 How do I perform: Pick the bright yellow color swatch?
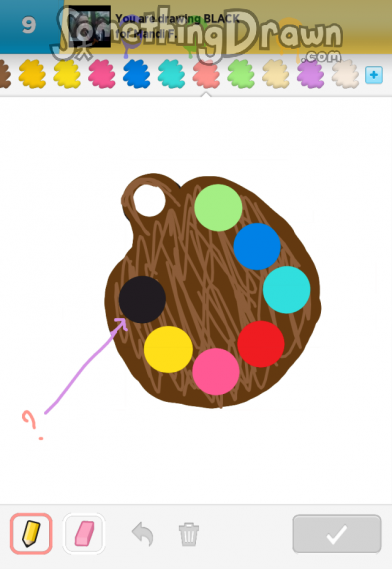(67, 74)
